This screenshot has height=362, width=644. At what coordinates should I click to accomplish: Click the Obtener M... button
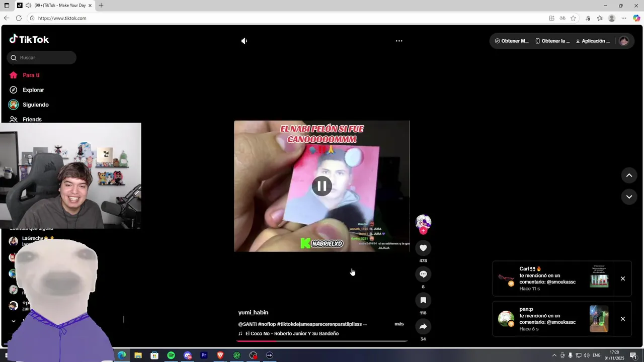tap(512, 41)
